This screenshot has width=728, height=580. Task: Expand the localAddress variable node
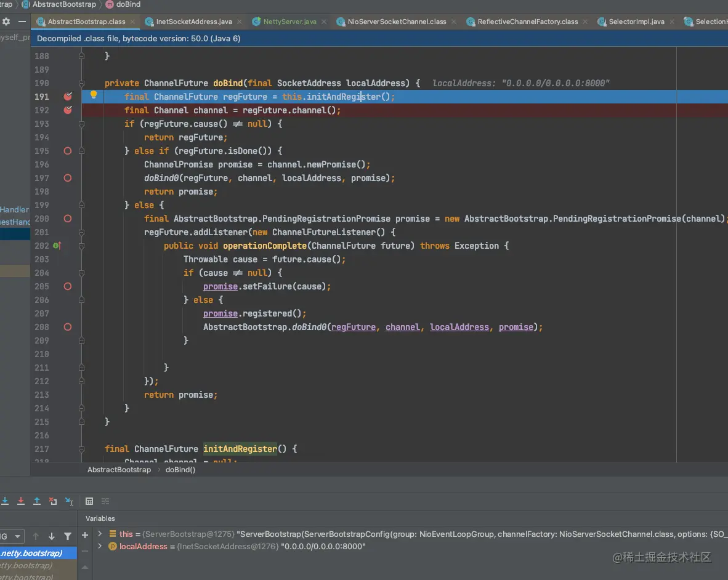point(100,547)
